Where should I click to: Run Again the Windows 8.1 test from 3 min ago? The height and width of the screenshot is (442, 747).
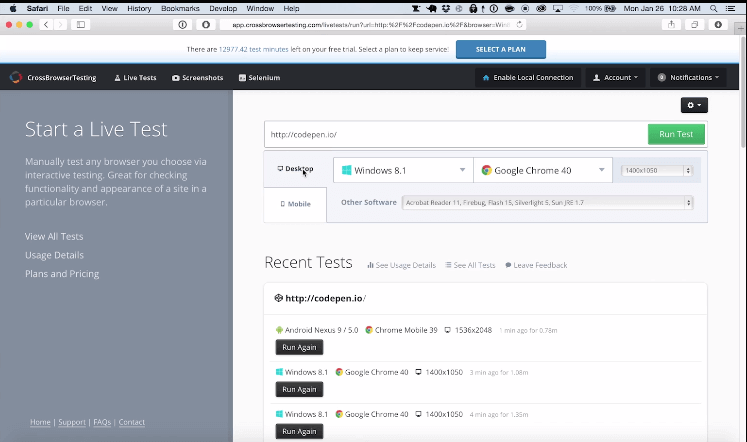point(299,389)
